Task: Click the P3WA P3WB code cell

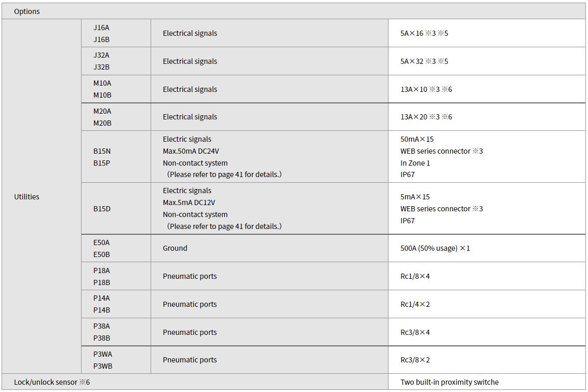Action: 116,360
